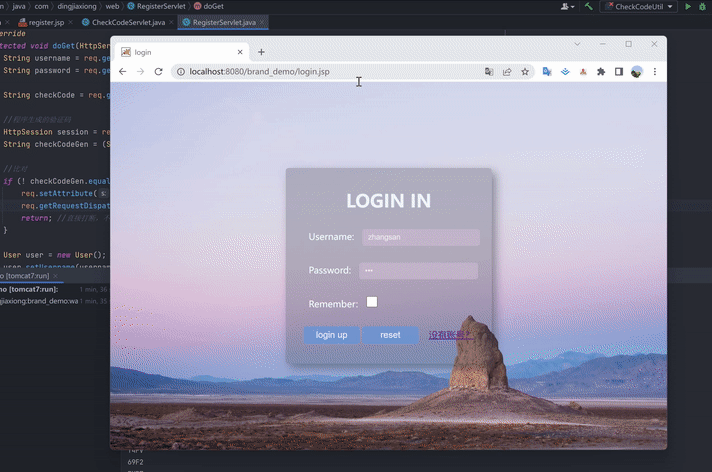Open a new browser tab
712x472 pixels.
(261, 52)
